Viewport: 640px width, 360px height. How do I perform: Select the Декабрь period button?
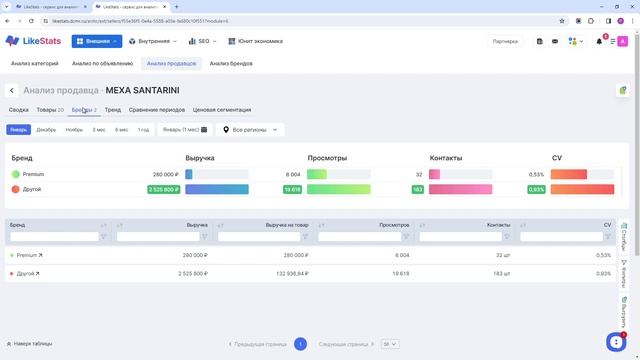click(46, 130)
